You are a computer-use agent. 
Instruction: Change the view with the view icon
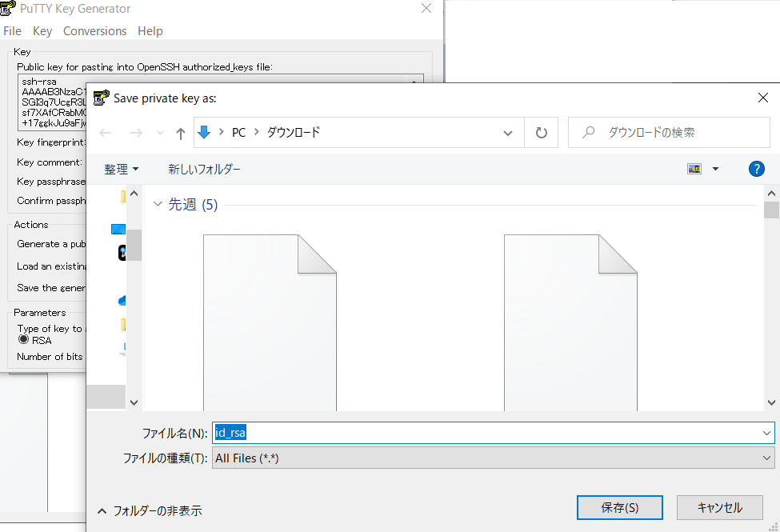[x=694, y=169]
